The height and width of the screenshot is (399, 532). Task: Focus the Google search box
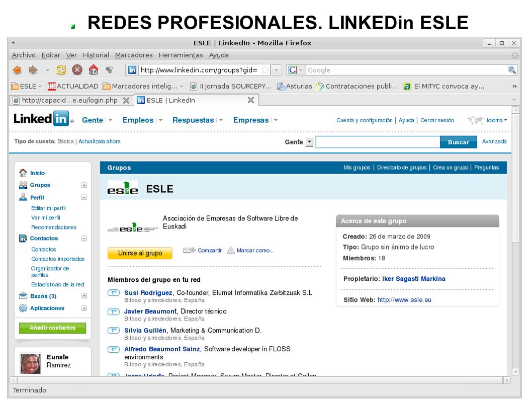[406, 70]
